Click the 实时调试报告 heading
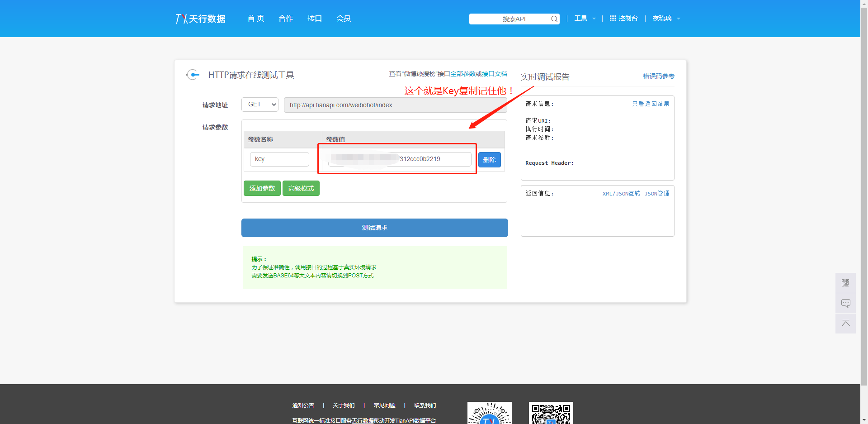Viewport: 868px width, 424px height. click(545, 77)
